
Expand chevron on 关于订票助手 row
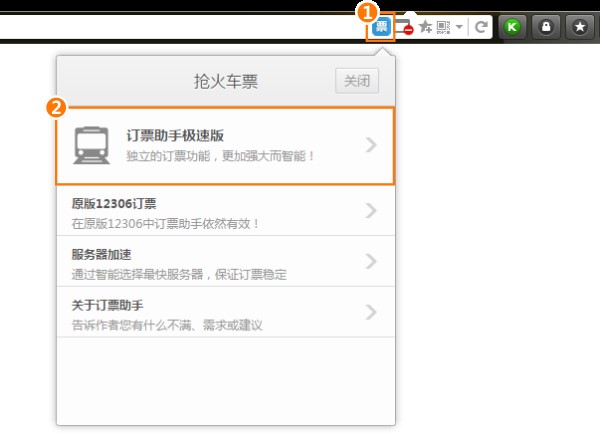371,312
